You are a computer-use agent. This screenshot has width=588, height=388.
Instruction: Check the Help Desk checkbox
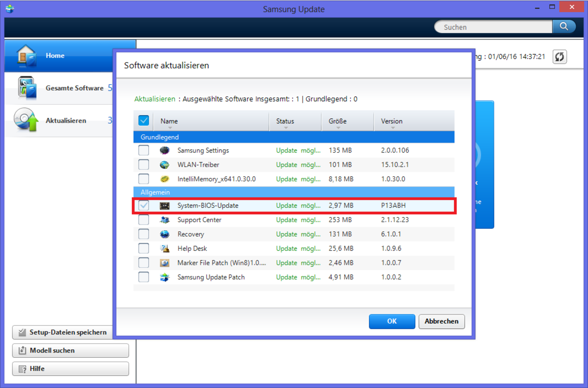pyautogui.click(x=144, y=248)
